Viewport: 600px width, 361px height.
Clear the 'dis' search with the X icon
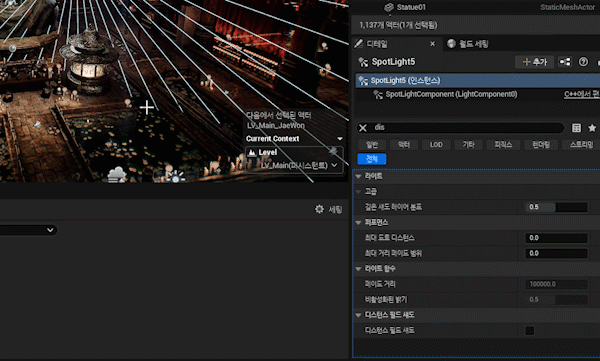(x=363, y=127)
